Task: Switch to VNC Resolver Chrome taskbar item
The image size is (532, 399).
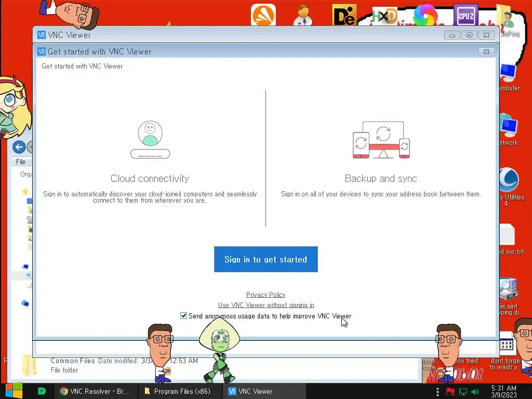Action: 96,391
